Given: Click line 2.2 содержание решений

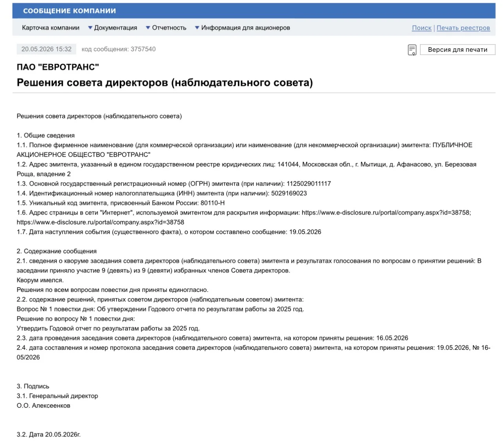Looking at the screenshot, I should coord(160,299).
